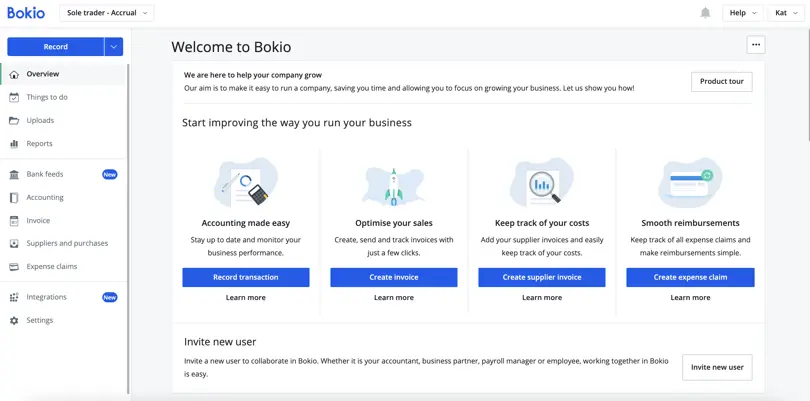810x401 pixels.
Task: Expand the Record button dropdown arrow
Action: (114, 47)
